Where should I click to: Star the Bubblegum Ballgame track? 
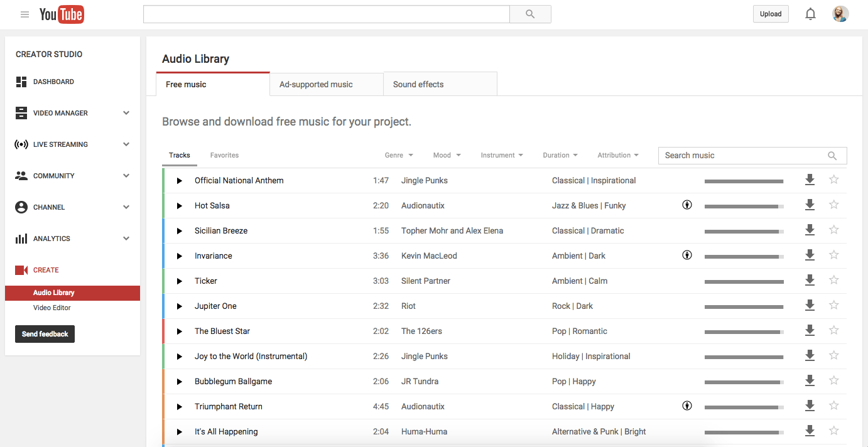(x=834, y=380)
